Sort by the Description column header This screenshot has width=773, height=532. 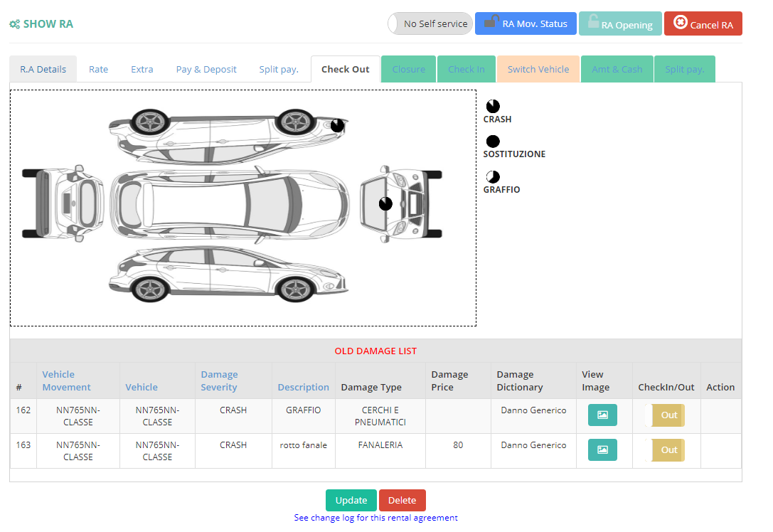303,387
